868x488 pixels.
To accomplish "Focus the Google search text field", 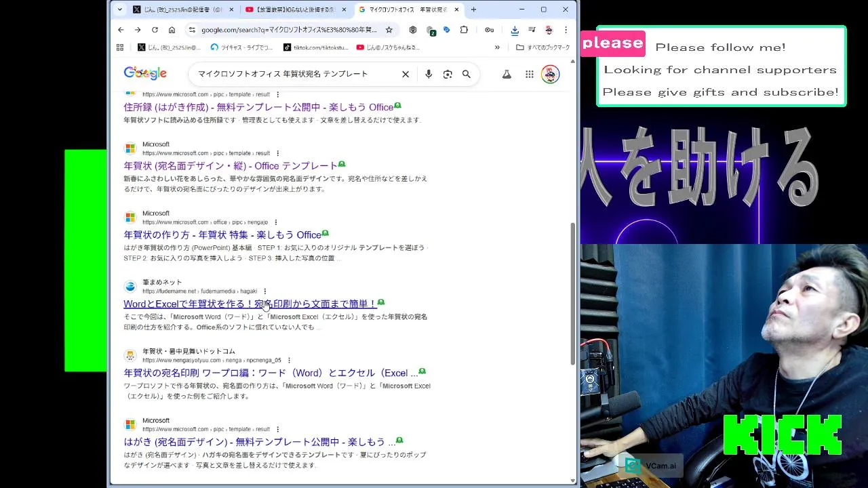I will [292, 74].
